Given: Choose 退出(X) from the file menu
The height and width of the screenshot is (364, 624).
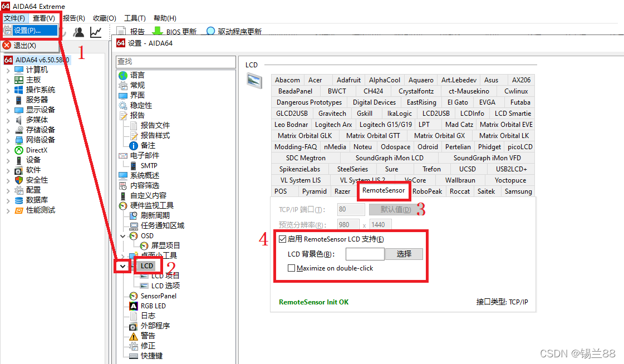Looking at the screenshot, I should (x=24, y=45).
